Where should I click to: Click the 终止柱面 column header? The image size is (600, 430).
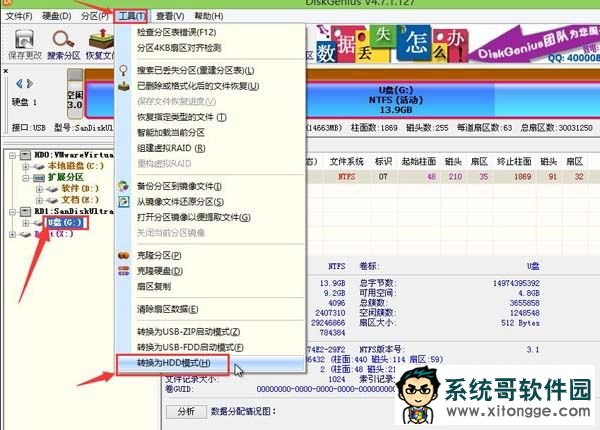click(514, 161)
